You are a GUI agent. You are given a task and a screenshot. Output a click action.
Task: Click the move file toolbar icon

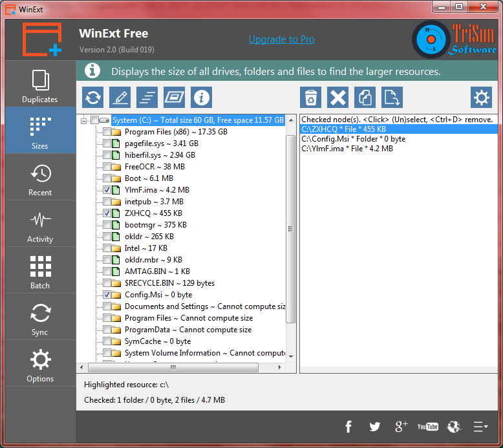(x=392, y=97)
